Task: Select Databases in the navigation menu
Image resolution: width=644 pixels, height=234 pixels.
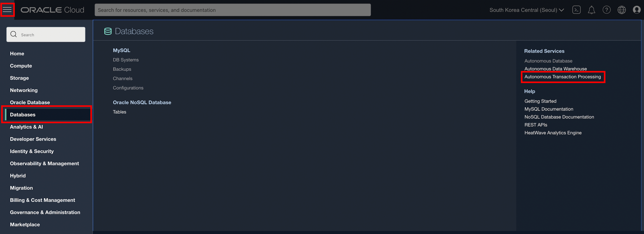Action: point(23,115)
